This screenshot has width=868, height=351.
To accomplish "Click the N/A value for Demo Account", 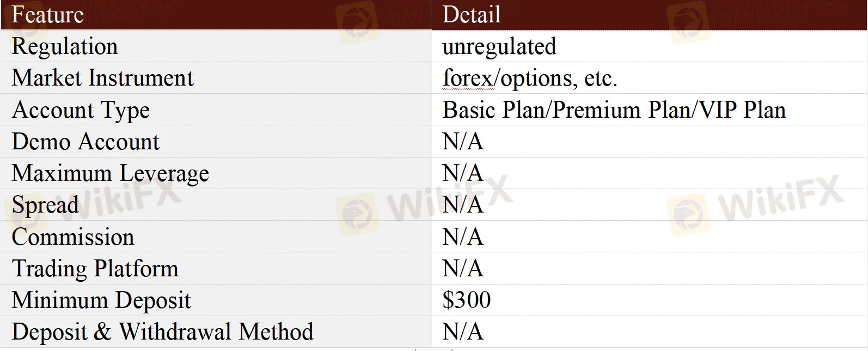I will coord(462,142).
